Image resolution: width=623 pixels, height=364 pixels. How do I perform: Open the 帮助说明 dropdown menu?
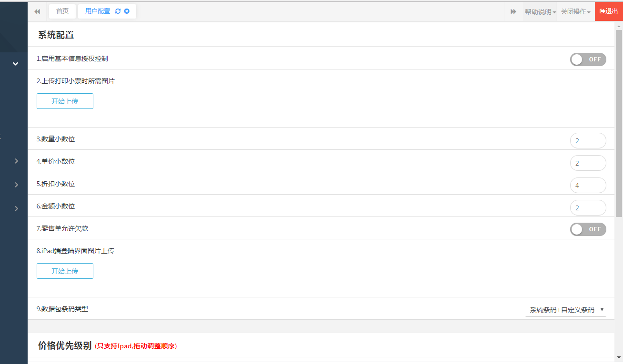click(540, 11)
